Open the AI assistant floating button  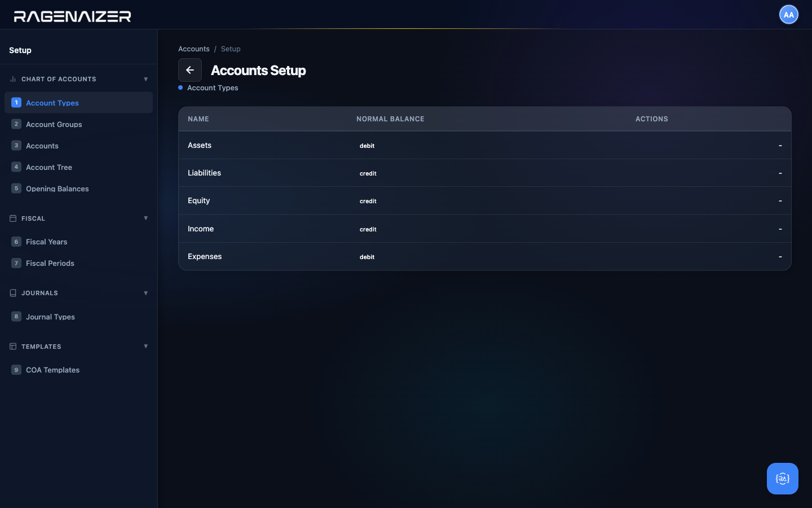coord(783,479)
